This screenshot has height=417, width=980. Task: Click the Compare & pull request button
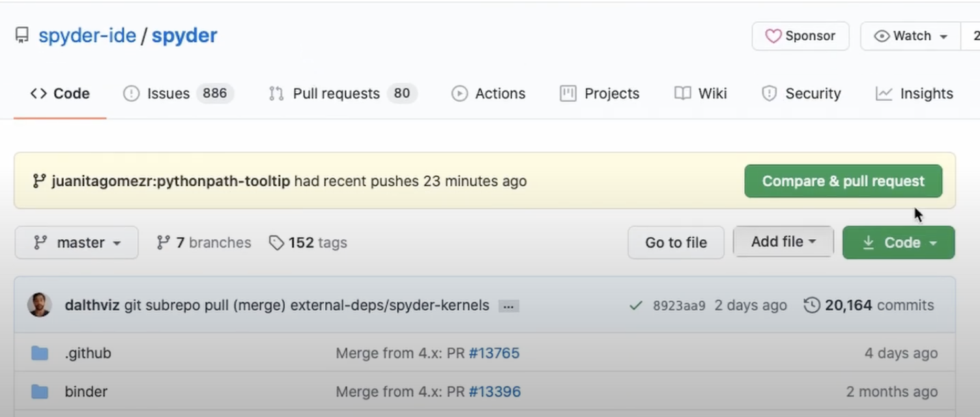pos(843,181)
